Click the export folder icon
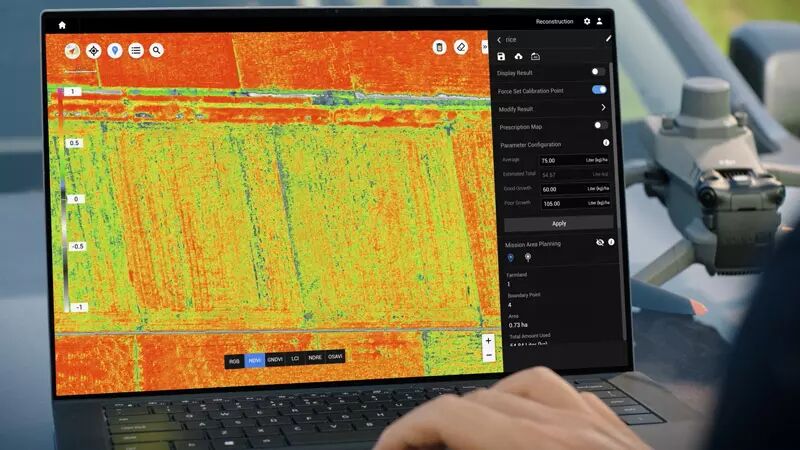The image size is (800, 450). (535, 56)
